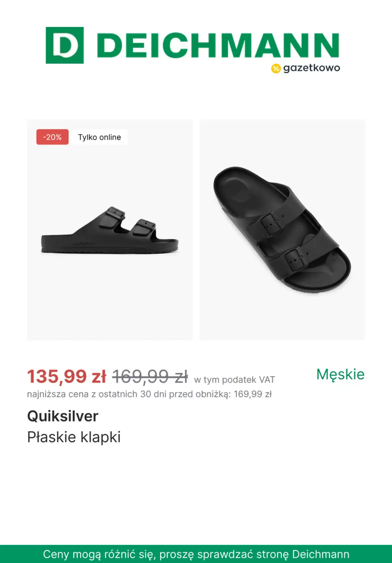The image size is (392, 563).
Task: Click the lower strap buckle on top-view sandal
Action: click(x=294, y=259)
